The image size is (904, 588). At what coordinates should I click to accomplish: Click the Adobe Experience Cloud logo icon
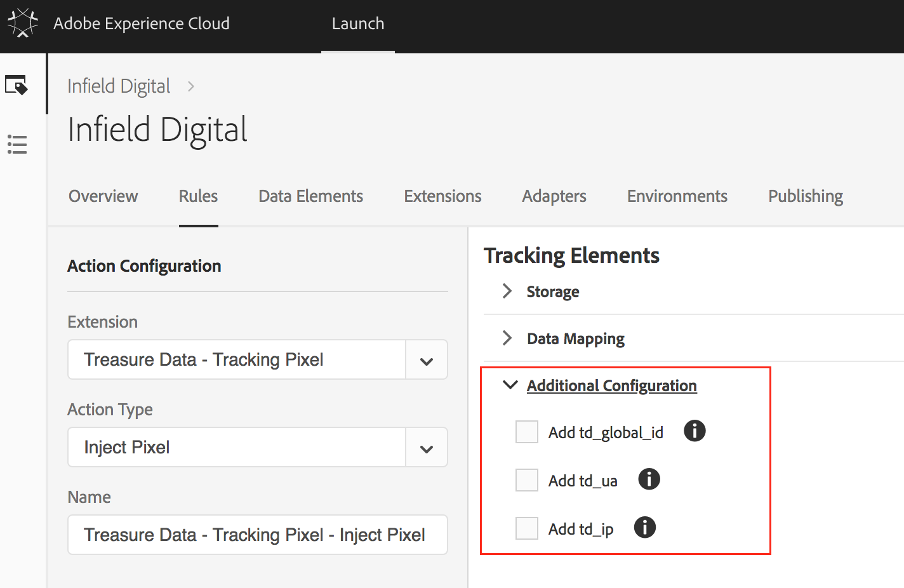23,23
